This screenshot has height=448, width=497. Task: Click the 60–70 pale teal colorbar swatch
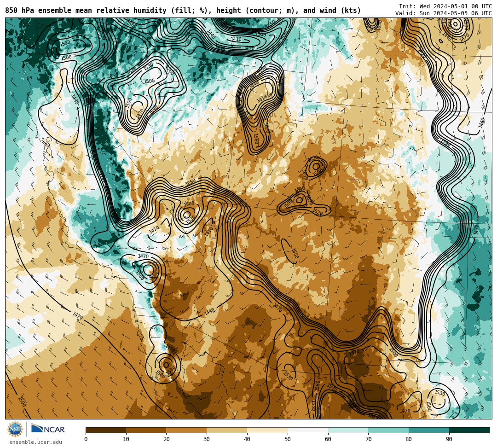(x=348, y=430)
